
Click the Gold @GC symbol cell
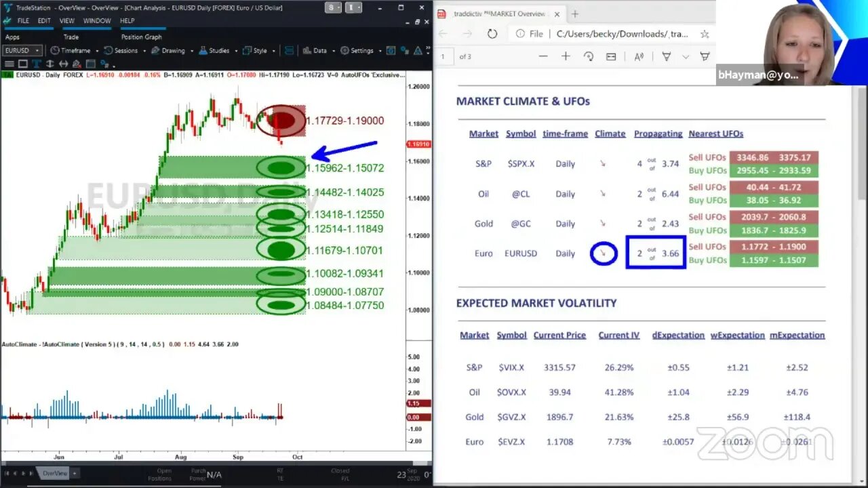point(521,224)
